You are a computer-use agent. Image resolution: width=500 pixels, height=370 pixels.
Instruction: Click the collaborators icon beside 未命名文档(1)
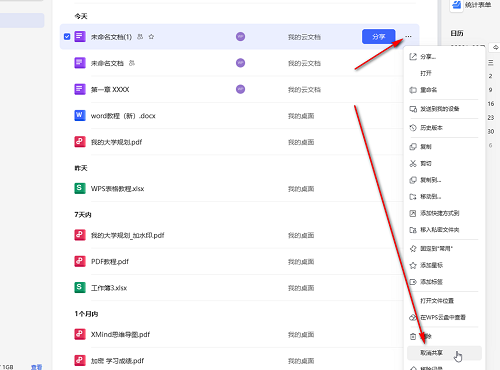tap(140, 37)
